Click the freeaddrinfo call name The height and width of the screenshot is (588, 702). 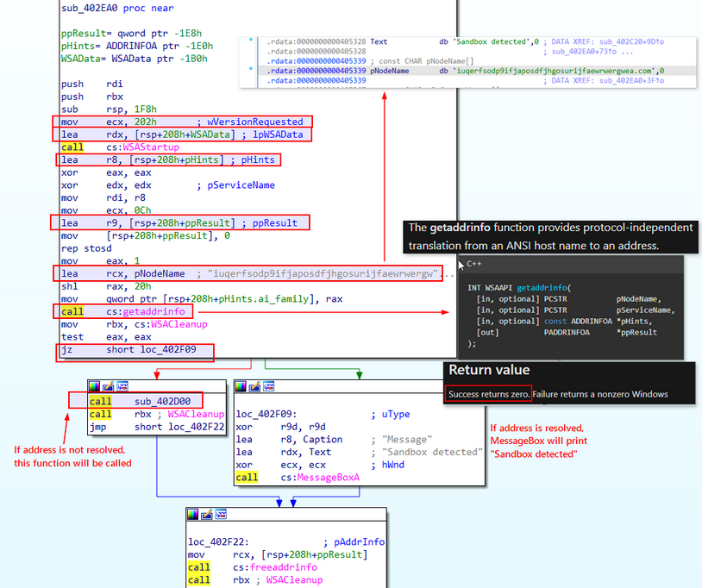[x=284, y=567]
